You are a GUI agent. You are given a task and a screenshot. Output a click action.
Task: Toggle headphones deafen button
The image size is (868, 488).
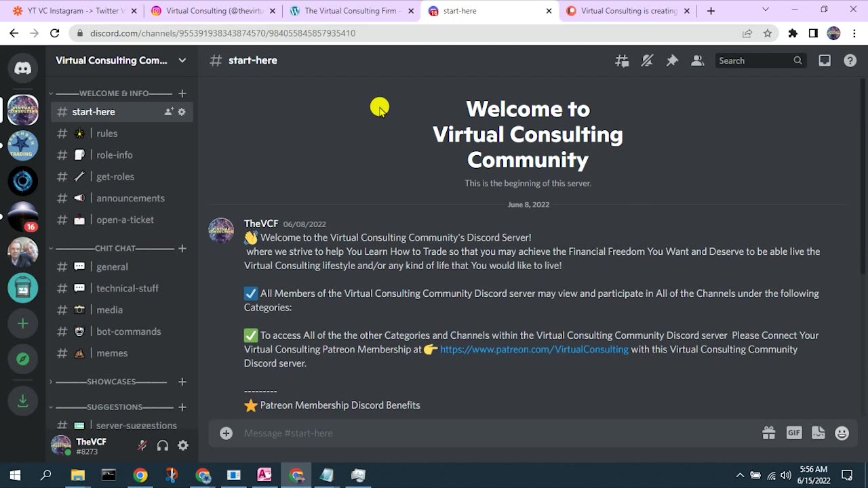tap(163, 445)
